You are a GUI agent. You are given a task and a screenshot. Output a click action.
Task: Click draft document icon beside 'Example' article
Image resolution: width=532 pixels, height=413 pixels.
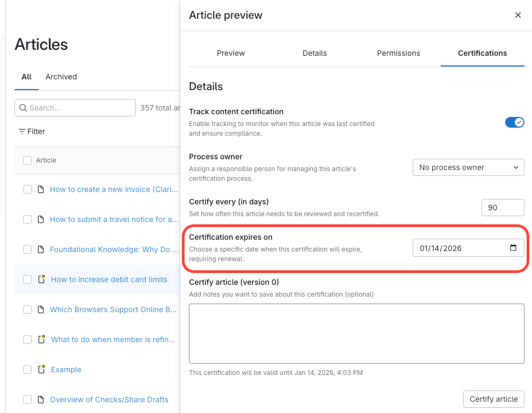click(41, 370)
